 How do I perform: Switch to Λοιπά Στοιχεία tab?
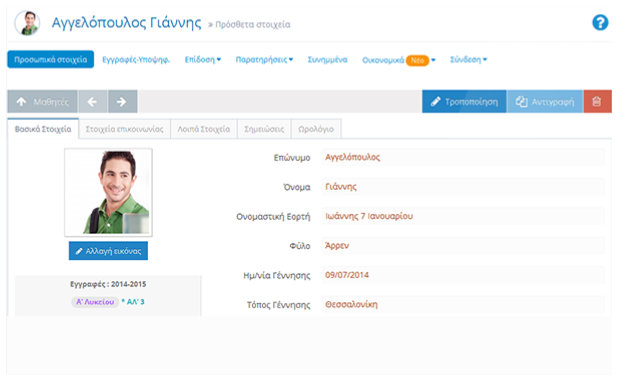(204, 129)
